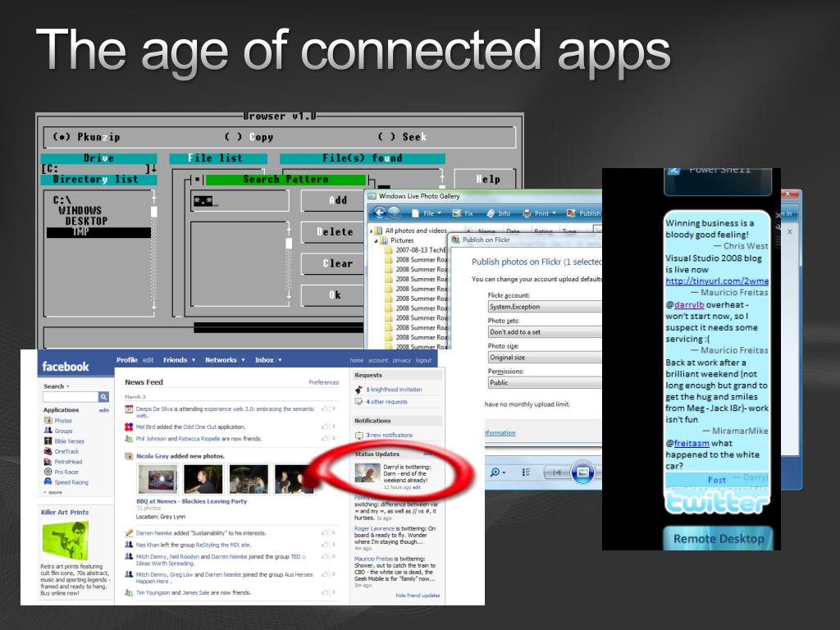Open News Feed Preferences link
The image size is (840, 630).
point(323,382)
